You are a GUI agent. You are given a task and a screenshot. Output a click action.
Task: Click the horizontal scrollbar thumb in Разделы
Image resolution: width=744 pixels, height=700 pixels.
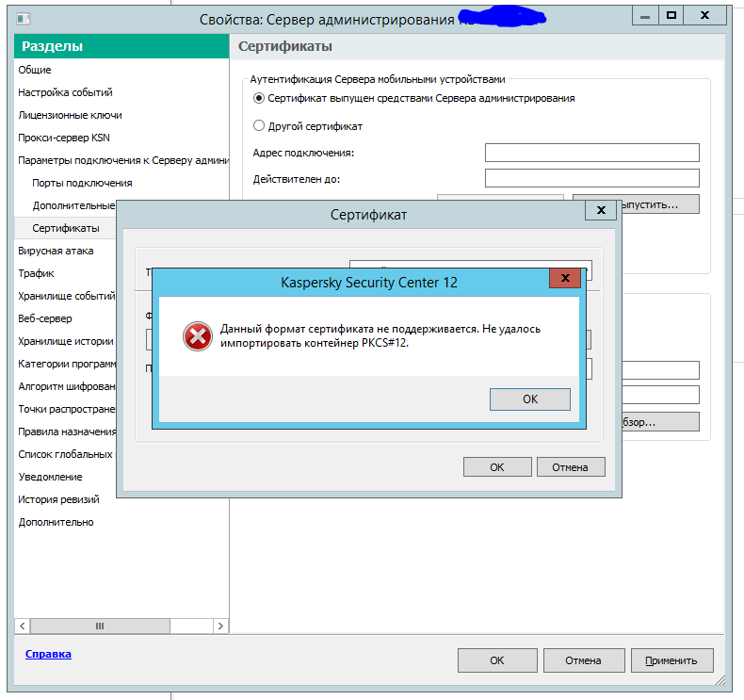(x=100, y=626)
